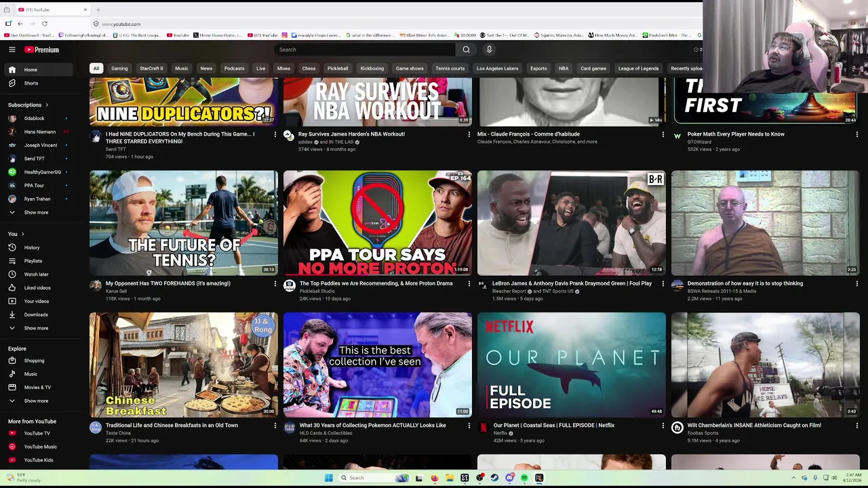Expand Show more below Movies & TV
Screen dimensions: 868x488
point(39,401)
